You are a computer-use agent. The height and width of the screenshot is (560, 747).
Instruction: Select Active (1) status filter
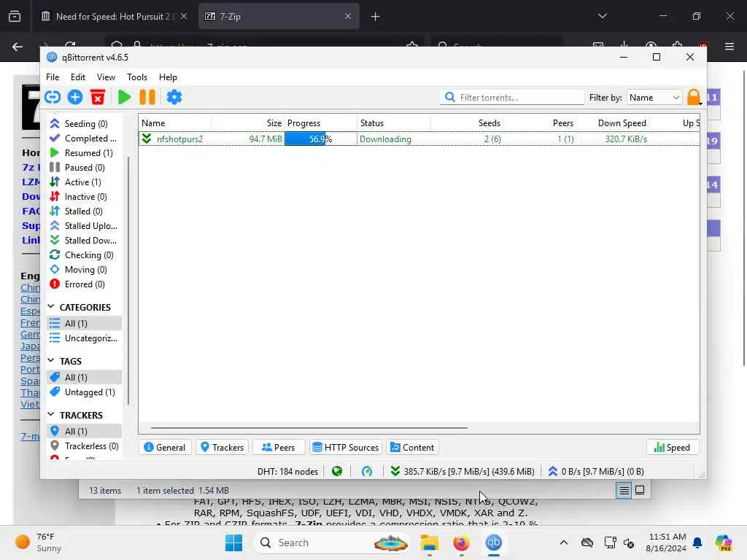click(x=85, y=182)
